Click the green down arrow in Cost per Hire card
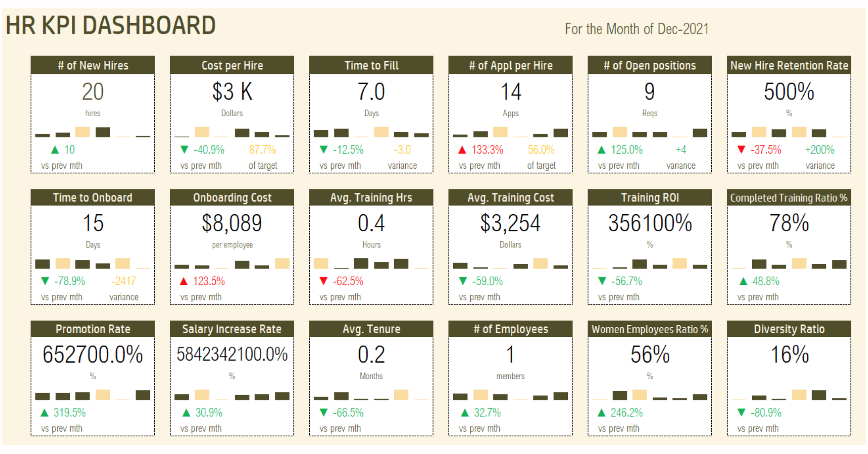The height and width of the screenshot is (454, 868). (184, 150)
